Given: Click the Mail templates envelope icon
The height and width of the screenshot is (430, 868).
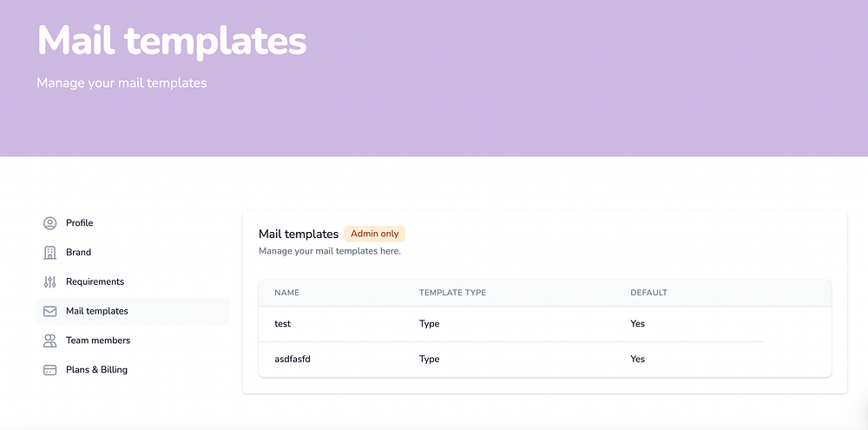Looking at the screenshot, I should (49, 311).
